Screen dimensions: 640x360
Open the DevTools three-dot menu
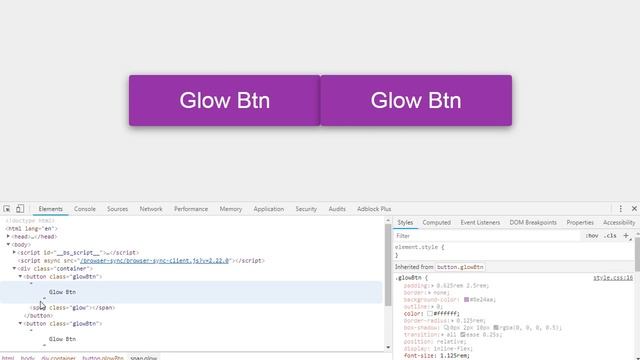(620, 209)
